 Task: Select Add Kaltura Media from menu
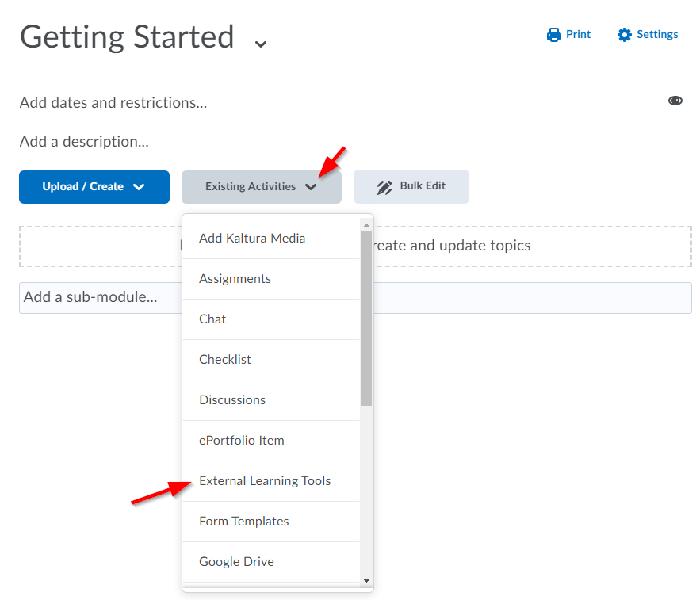[x=252, y=239]
